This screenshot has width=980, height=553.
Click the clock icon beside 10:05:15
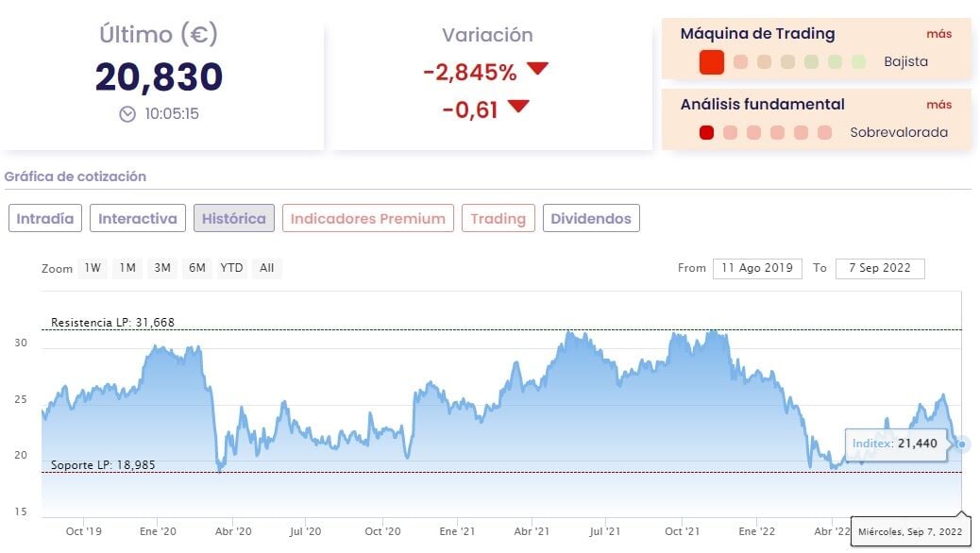click(x=127, y=114)
